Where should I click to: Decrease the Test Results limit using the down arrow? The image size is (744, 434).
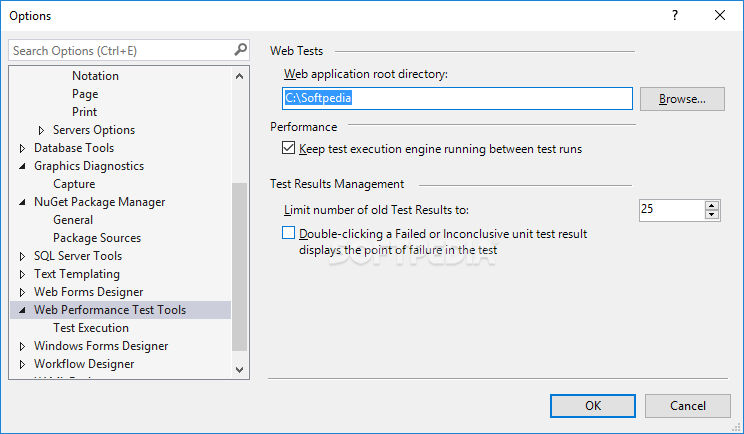(712, 215)
